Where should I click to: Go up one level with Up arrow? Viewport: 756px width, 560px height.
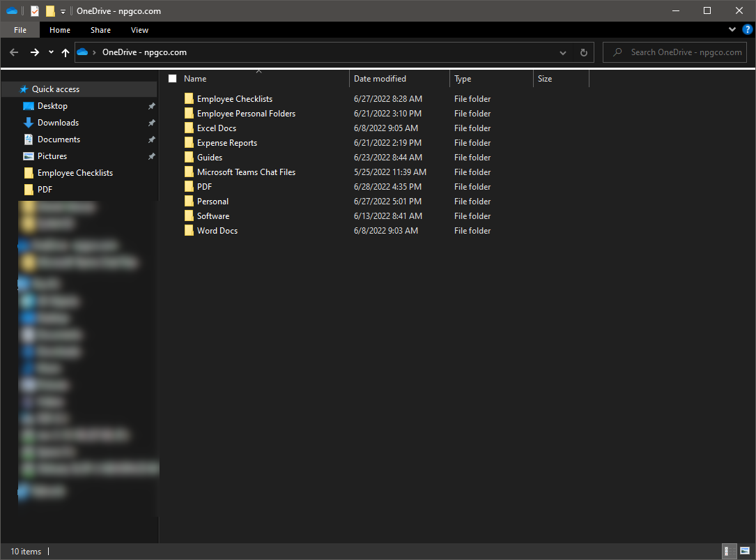point(65,52)
